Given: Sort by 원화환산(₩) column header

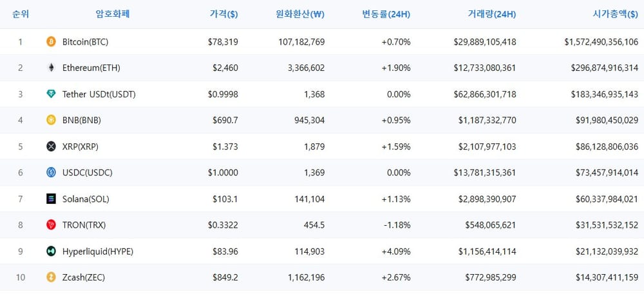Looking at the screenshot, I should (x=300, y=14).
